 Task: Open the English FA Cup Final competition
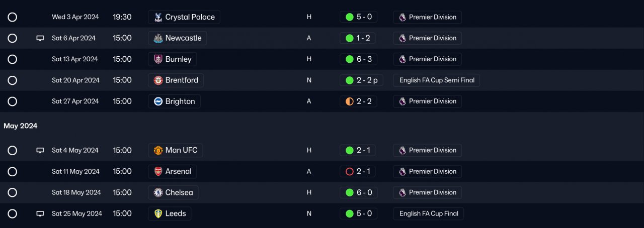point(428,213)
